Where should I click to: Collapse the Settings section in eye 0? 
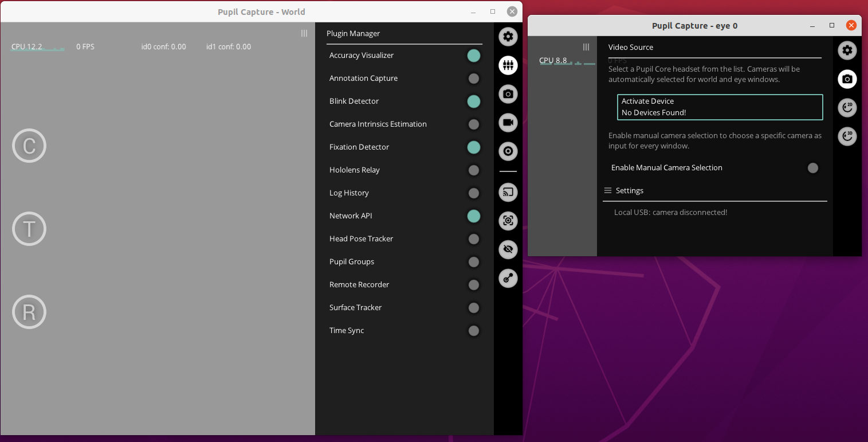coord(608,190)
